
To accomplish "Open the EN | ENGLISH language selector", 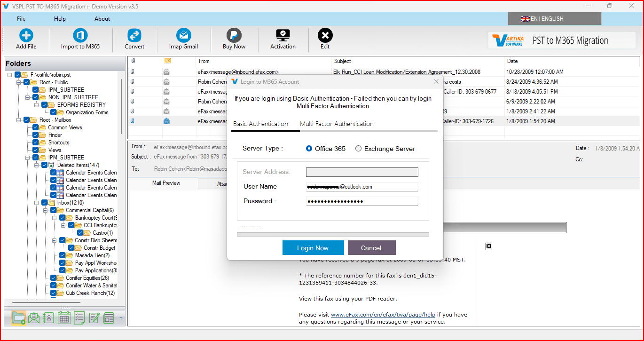I will [554, 19].
